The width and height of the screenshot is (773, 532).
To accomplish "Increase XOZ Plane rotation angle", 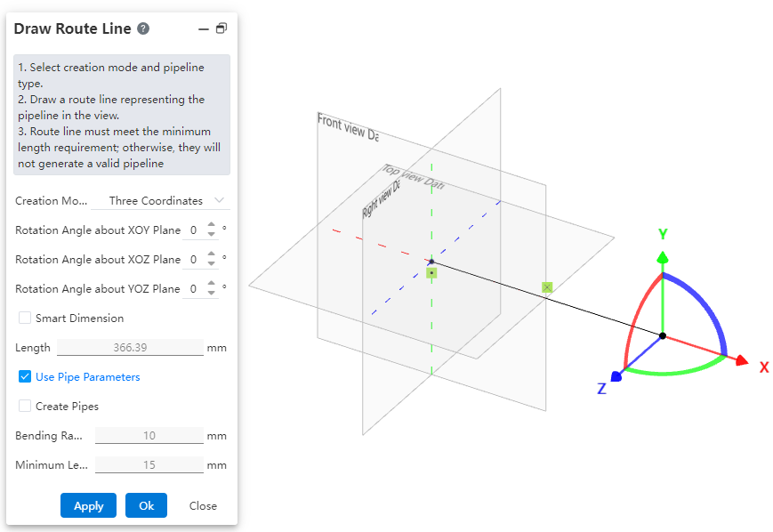I will point(211,254).
